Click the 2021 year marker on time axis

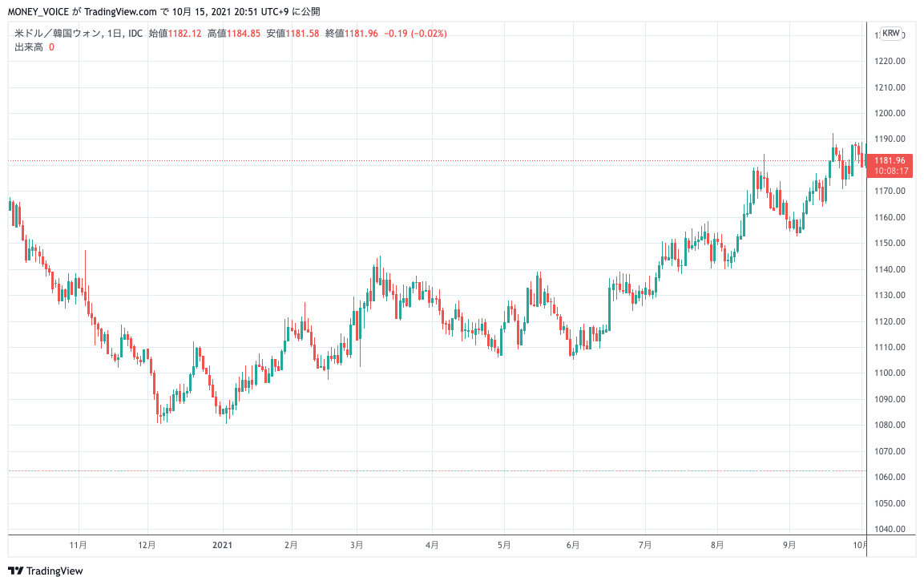coord(222,545)
